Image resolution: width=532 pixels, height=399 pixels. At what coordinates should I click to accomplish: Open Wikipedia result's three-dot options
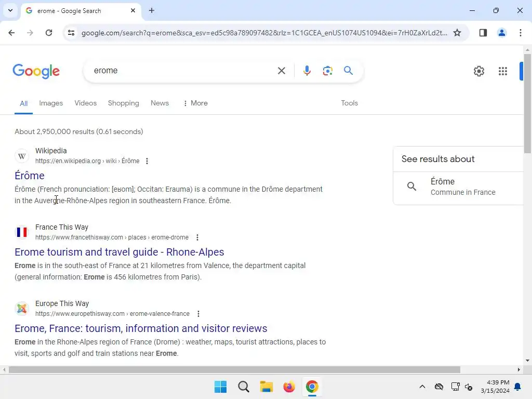click(147, 161)
